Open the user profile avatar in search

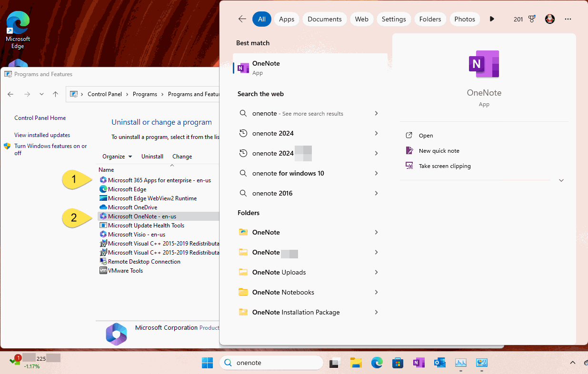tap(550, 19)
